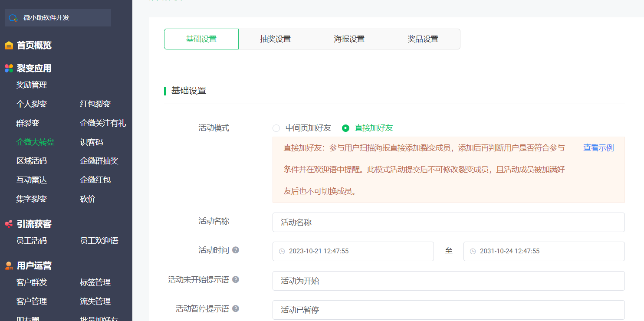The height and width of the screenshot is (321, 644).
Task: Click the 引流获客 share icon
Action: (9, 224)
